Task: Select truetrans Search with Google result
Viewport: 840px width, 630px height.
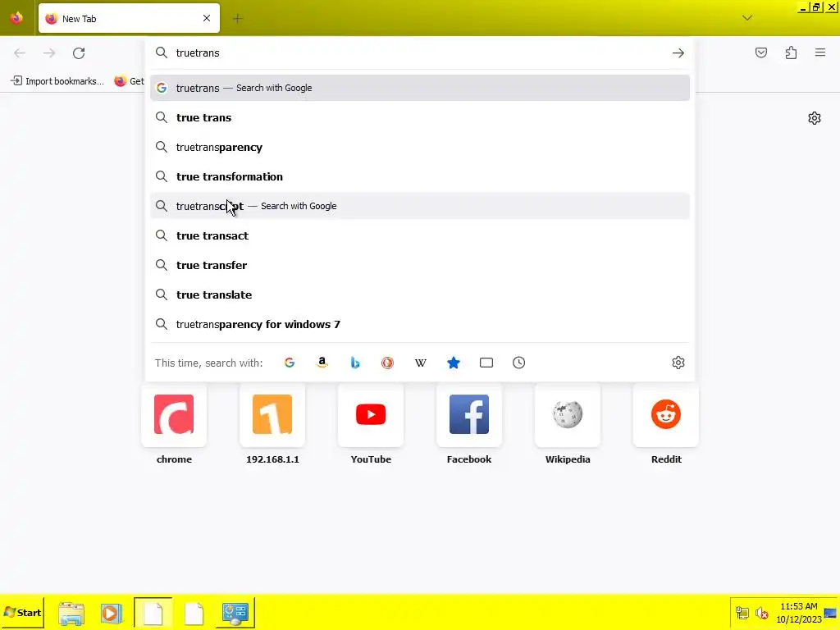Action: pyautogui.click(x=420, y=88)
